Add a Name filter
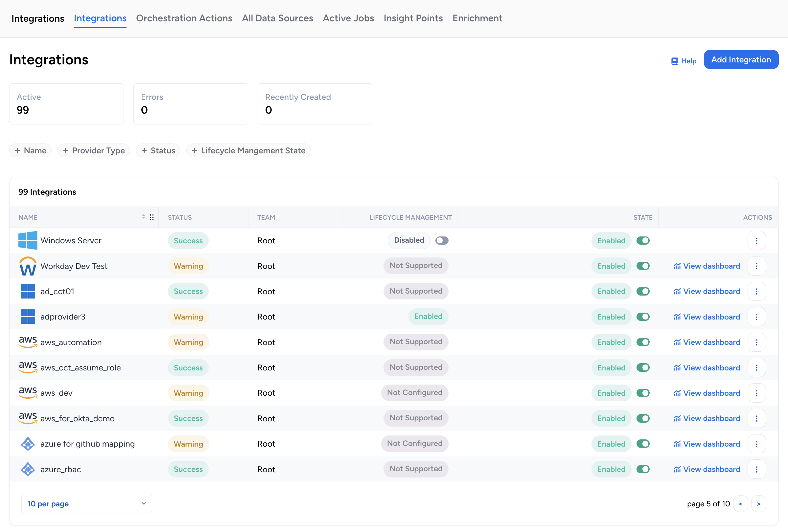Image resolution: width=788 pixels, height=532 pixels. 31,150
